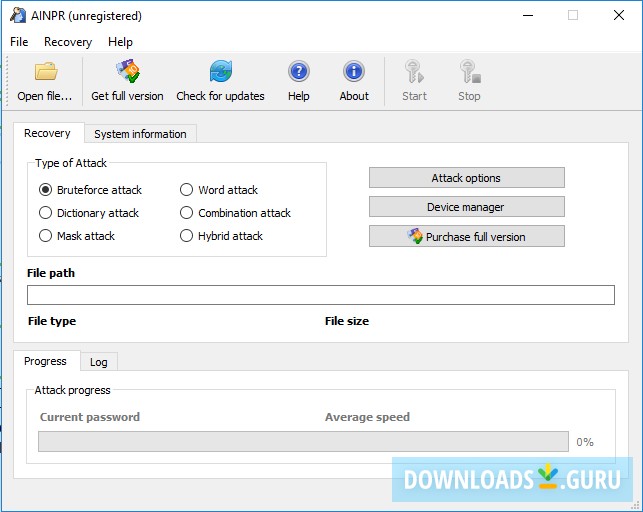Click the AINPR application icon in title bar

pos(18,16)
